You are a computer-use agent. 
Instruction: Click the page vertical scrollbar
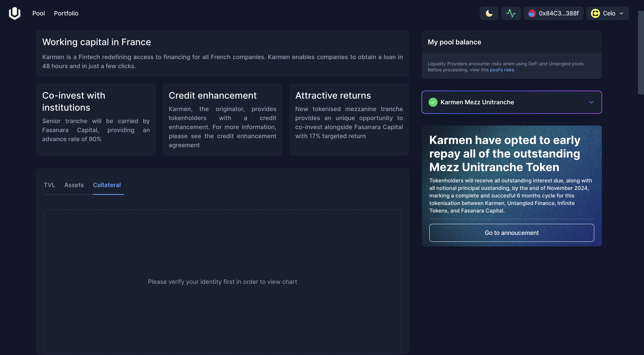(x=641, y=53)
